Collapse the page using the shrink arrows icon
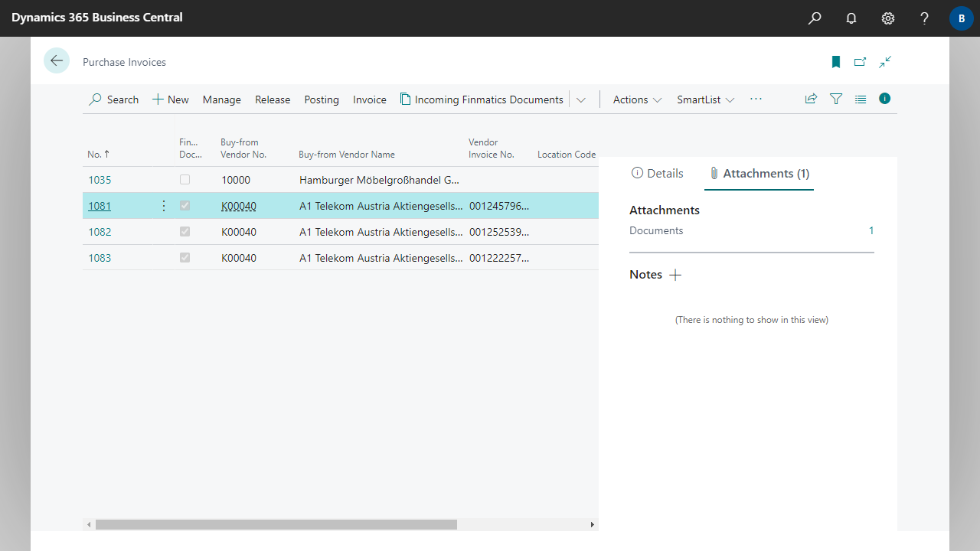Viewport: 980px width, 551px height. (x=885, y=62)
